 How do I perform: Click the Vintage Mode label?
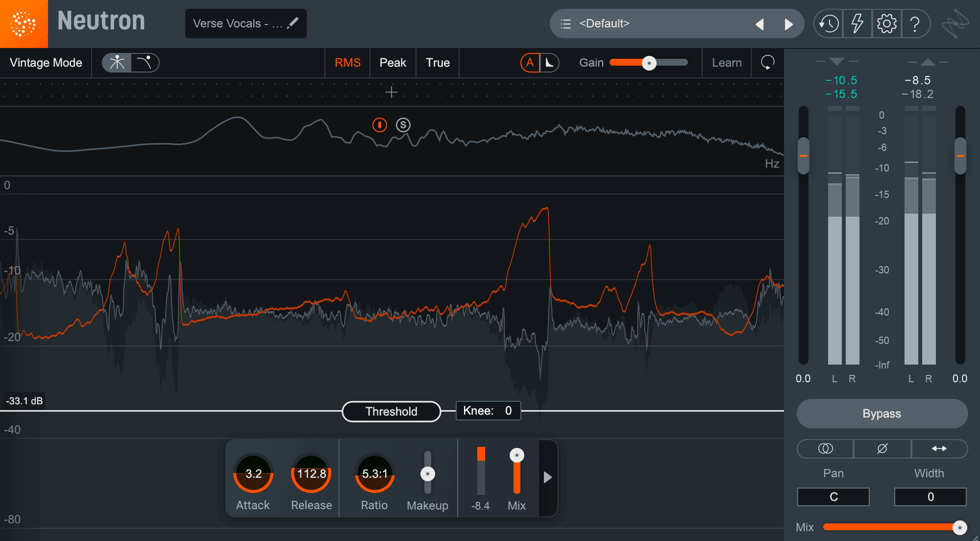(46, 63)
